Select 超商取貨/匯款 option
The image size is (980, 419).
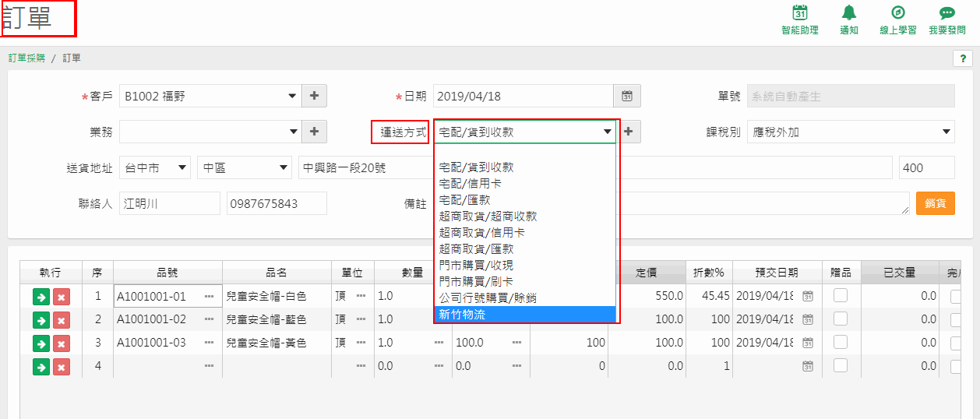tap(525, 248)
